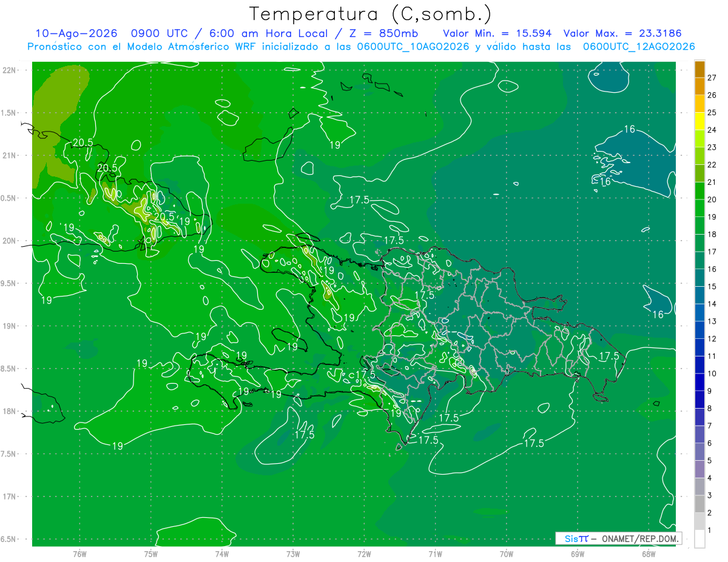Select the date text '10-Ago-2026'
Viewport: 728px width, 562px height.
point(76,33)
